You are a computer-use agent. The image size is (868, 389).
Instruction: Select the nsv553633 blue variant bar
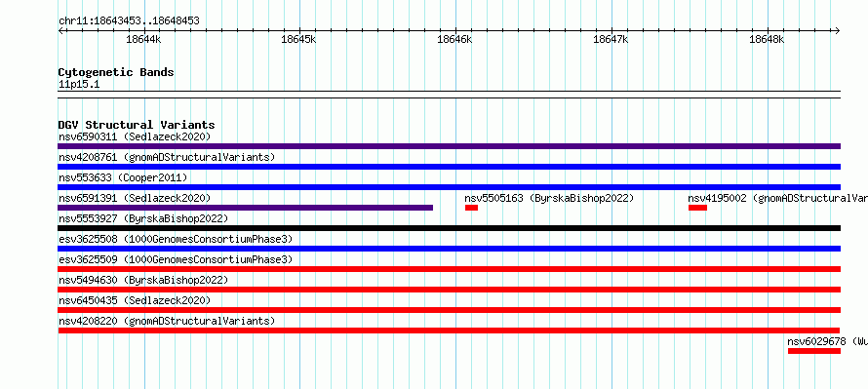[449, 187]
